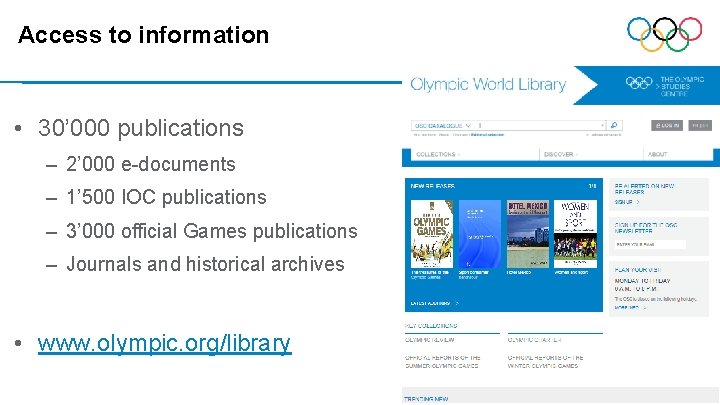The image size is (720, 405).
Task: Click "Journals and historical archives" line
Action: (x=205, y=264)
